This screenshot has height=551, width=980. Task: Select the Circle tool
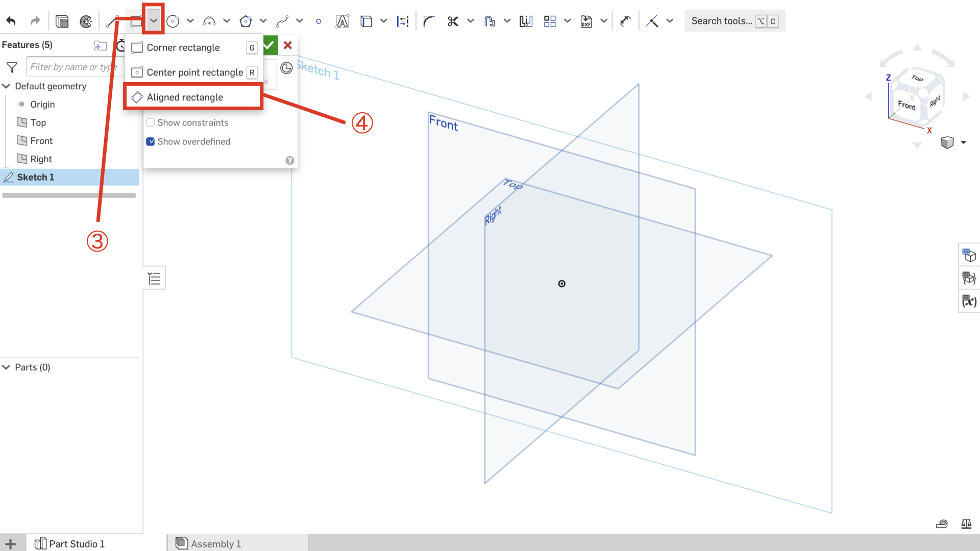172,21
